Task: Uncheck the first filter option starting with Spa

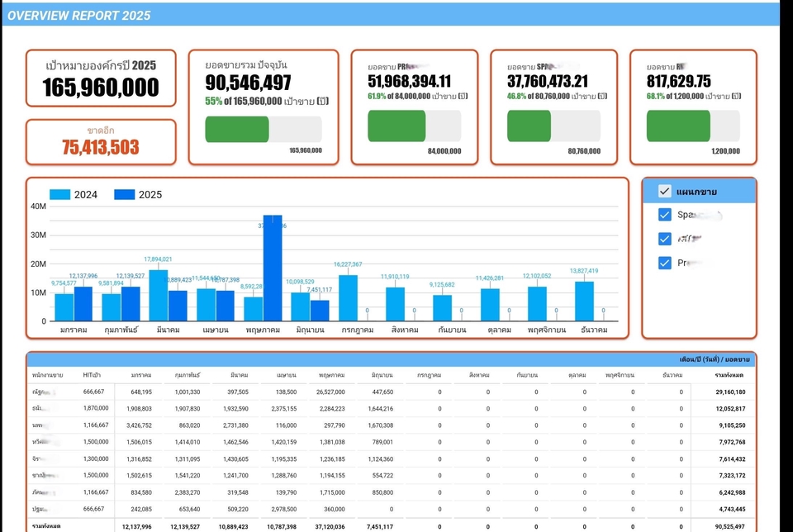Action: point(665,215)
